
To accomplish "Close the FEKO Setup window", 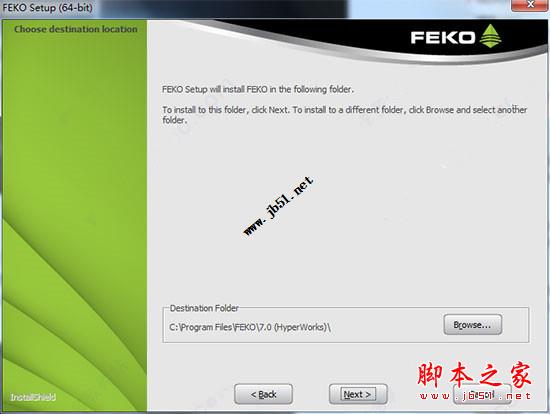I will [x=530, y=5].
